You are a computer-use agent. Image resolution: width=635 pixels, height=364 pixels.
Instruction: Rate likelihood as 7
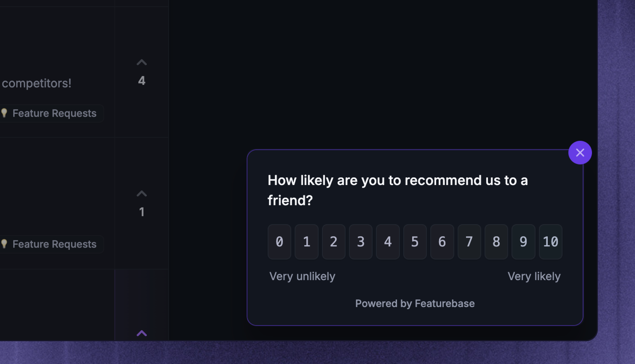coord(469,241)
